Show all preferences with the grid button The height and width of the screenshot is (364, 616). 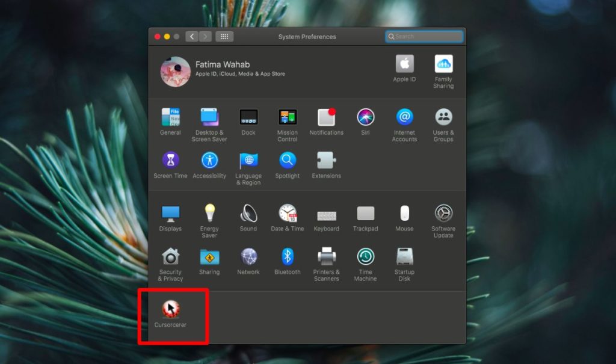(224, 36)
